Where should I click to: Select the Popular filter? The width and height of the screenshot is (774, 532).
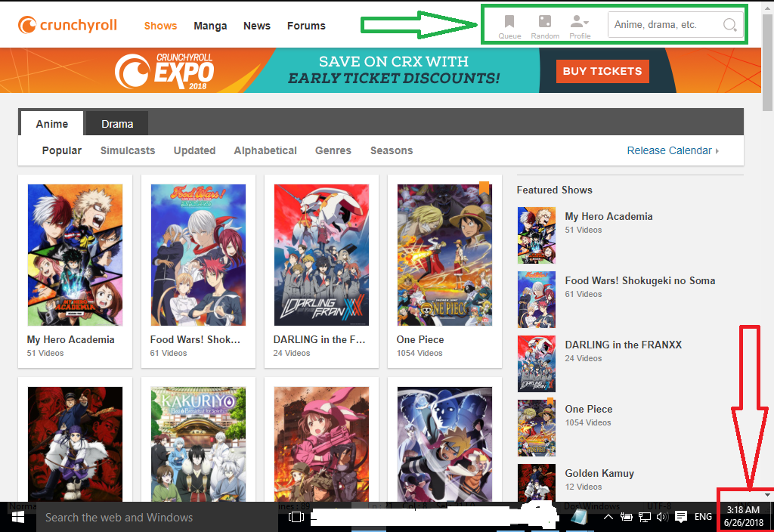[x=62, y=150]
